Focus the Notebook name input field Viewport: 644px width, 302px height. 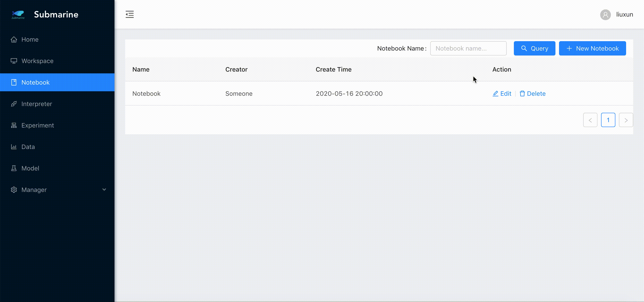coord(468,49)
